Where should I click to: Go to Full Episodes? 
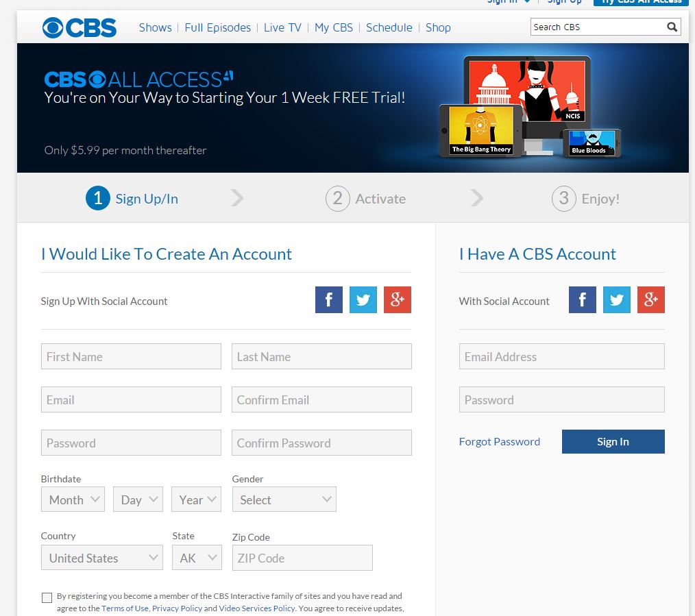point(218,27)
